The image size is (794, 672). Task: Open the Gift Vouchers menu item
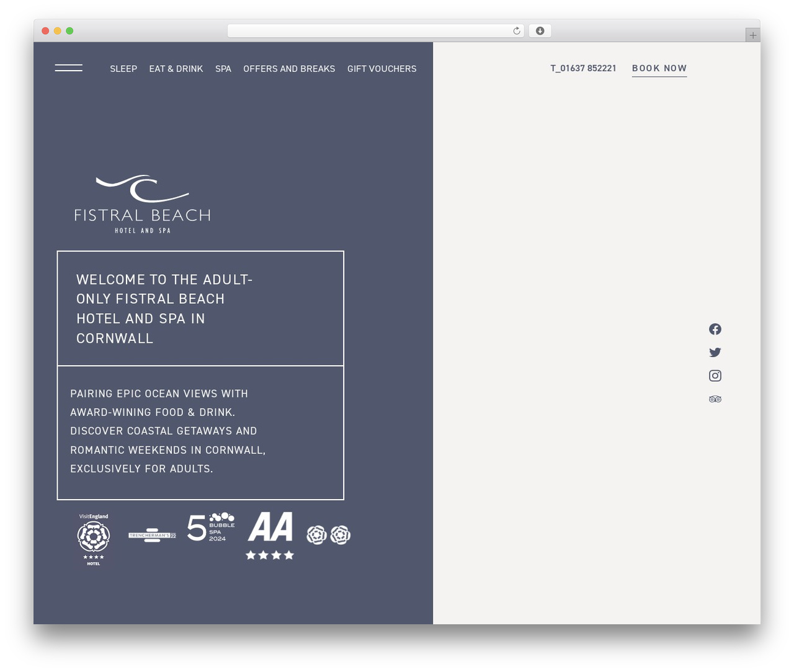pos(382,69)
